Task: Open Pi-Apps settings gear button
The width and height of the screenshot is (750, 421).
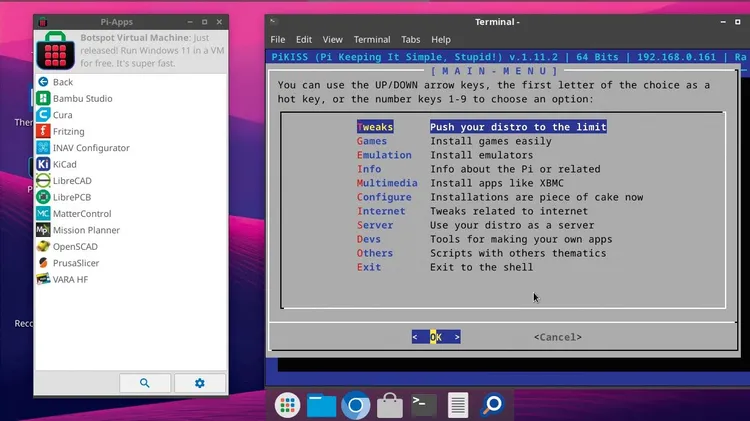Action: coord(200,383)
